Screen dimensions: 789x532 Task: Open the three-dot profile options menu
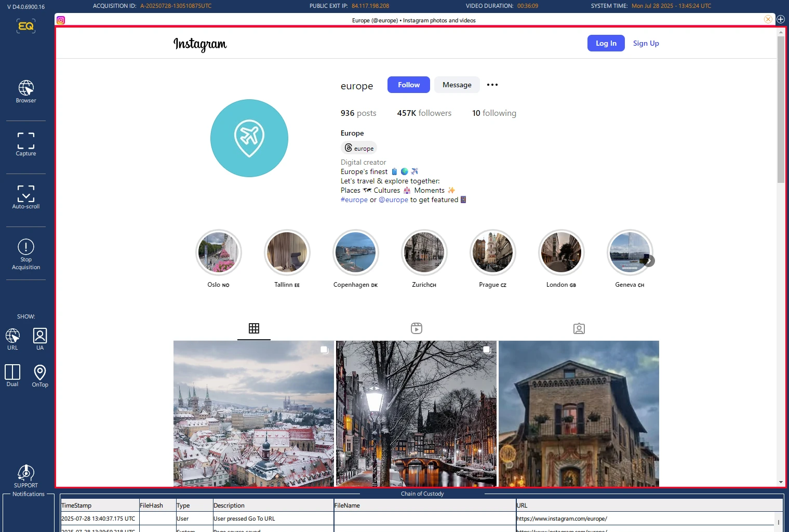(492, 85)
